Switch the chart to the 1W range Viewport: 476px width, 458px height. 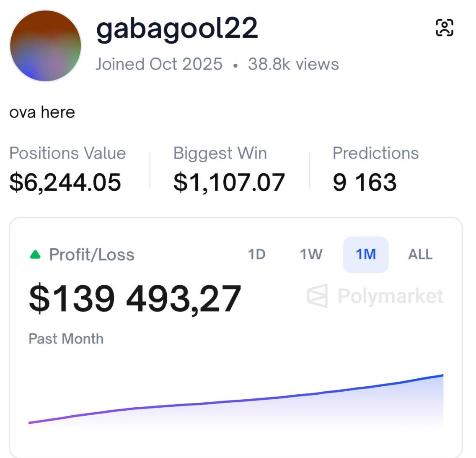311,255
